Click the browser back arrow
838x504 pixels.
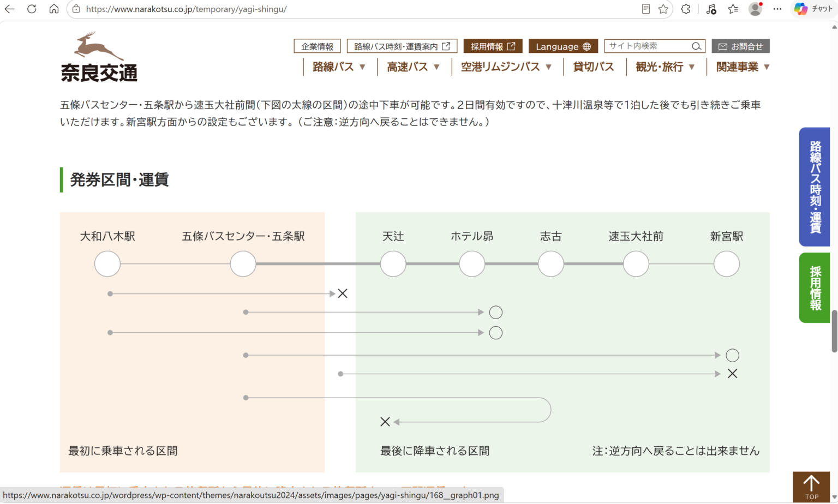click(x=10, y=9)
